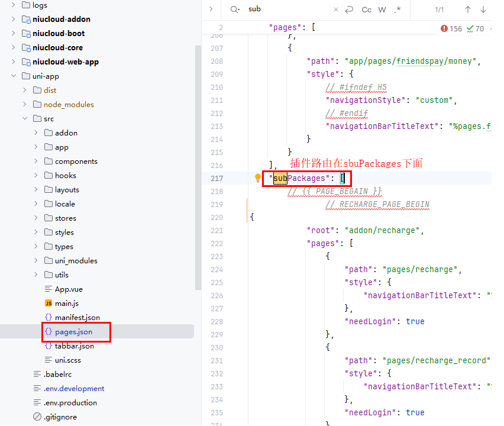Click in the search input field
Image resolution: width=504 pixels, height=426 pixels.
coord(287,9)
